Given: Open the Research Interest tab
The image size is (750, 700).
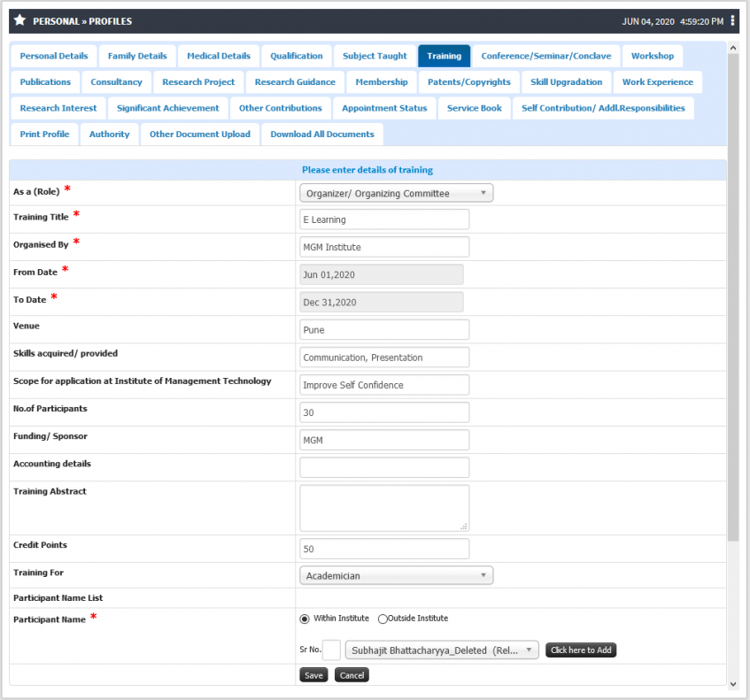Looking at the screenshot, I should pos(58,108).
